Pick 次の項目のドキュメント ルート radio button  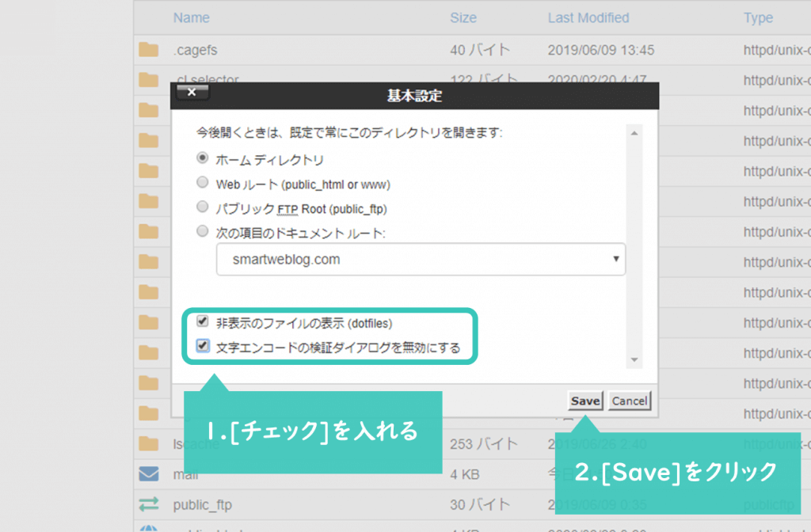[202, 231]
